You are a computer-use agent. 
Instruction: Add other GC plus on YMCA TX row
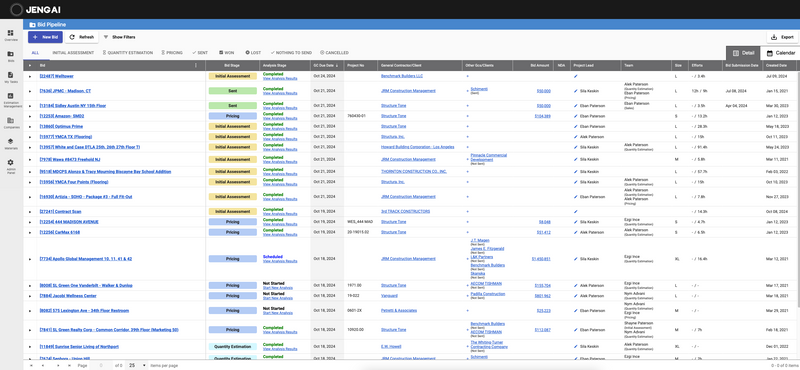point(467,137)
